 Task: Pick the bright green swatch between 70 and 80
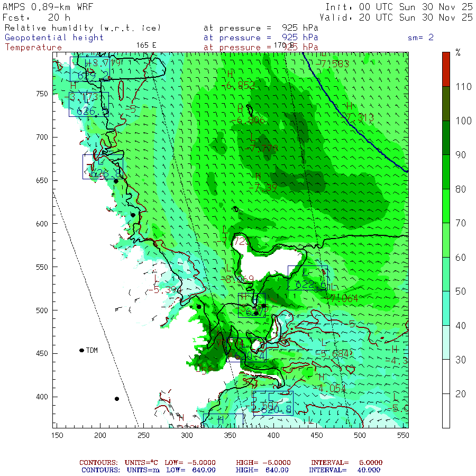coord(446,206)
